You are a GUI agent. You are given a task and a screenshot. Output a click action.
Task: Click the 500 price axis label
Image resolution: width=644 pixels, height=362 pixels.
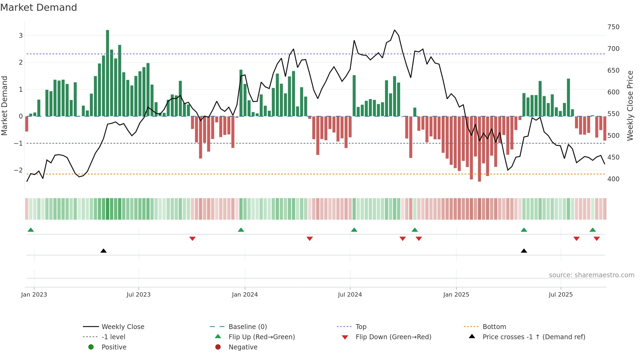click(x=613, y=136)
